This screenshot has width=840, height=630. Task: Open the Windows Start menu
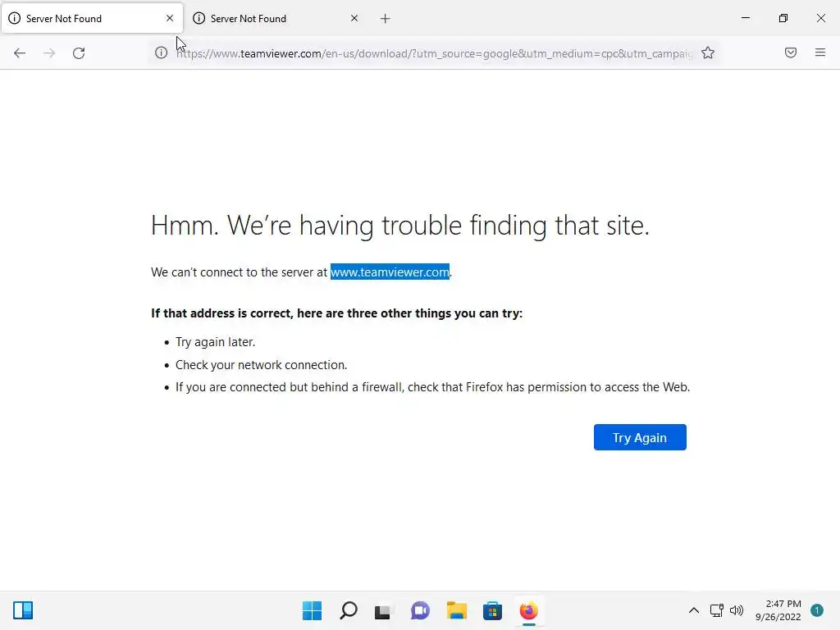click(x=312, y=610)
